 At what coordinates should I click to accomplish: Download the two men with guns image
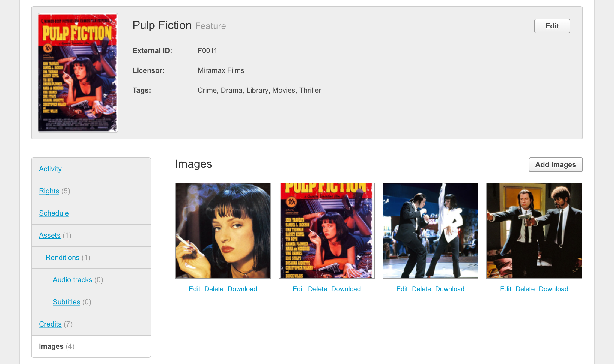[x=553, y=289]
